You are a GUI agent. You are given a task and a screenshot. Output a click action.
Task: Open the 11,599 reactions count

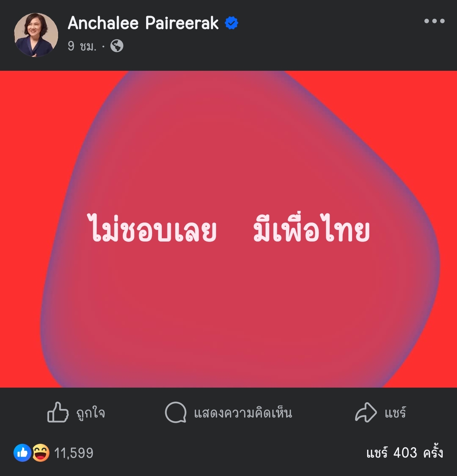click(x=74, y=453)
